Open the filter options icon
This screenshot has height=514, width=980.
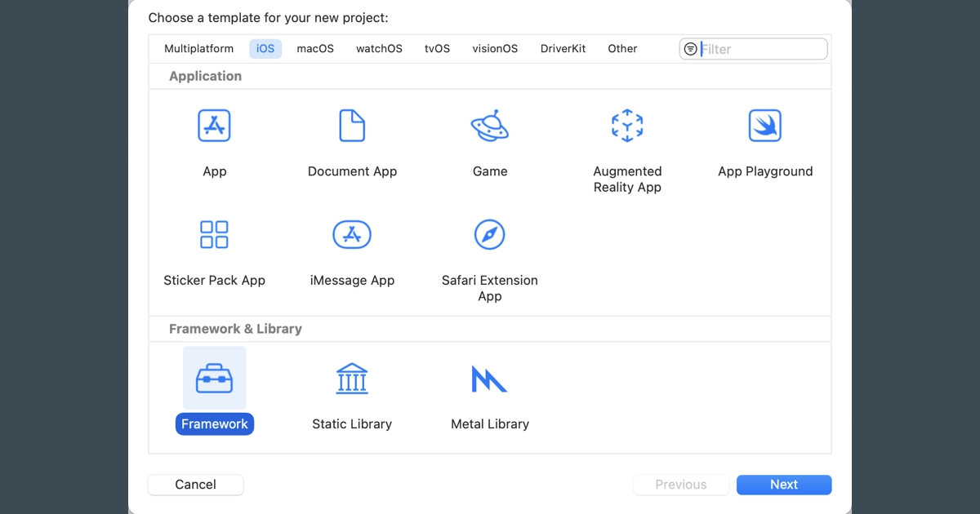pyautogui.click(x=691, y=49)
